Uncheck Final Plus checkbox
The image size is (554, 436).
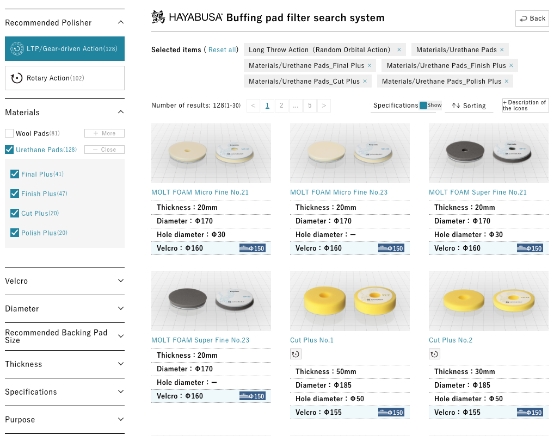[14, 174]
